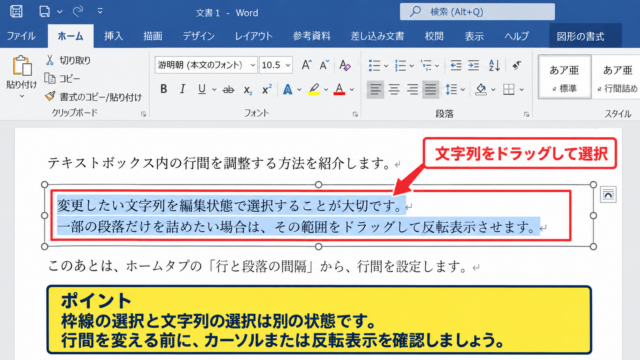
Task: Open the font name dropdown (游明朝)
Action: [253, 65]
